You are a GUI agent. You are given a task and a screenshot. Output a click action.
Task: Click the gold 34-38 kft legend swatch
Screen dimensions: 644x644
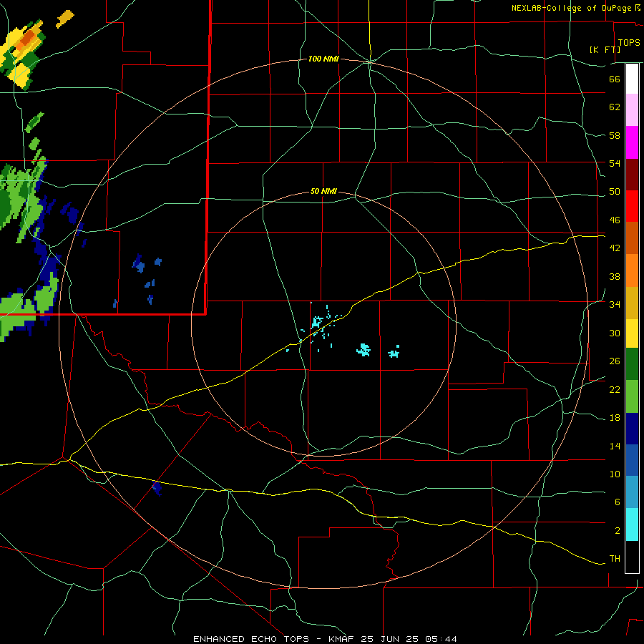[632, 303]
